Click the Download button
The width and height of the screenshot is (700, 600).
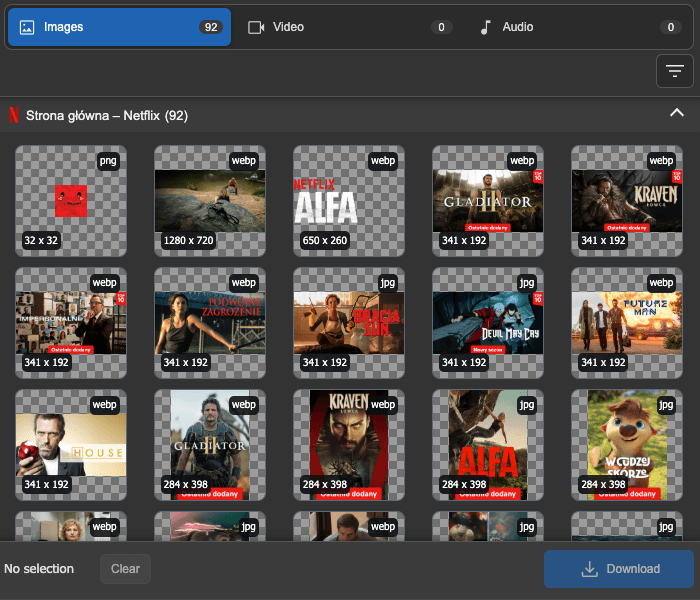(619, 569)
